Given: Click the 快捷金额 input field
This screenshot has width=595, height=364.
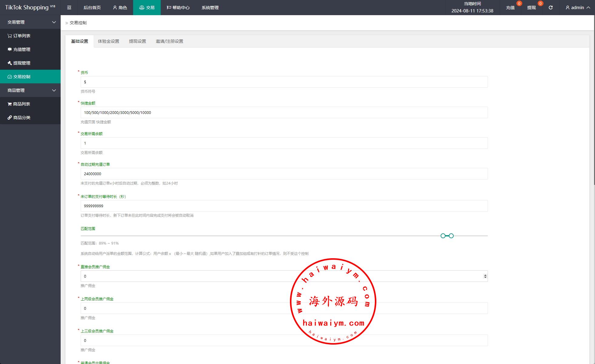Looking at the screenshot, I should pos(284,112).
